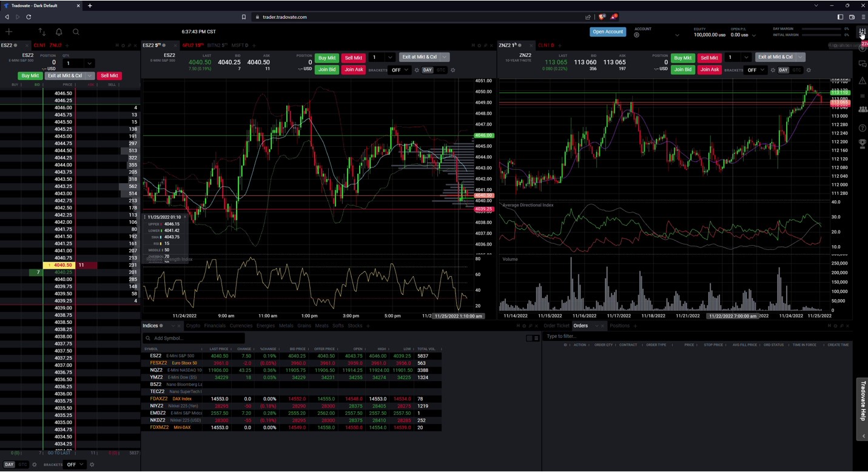Viewport: 868px width, 472px height.
Task: Click the Open Account button
Action: 608,32
